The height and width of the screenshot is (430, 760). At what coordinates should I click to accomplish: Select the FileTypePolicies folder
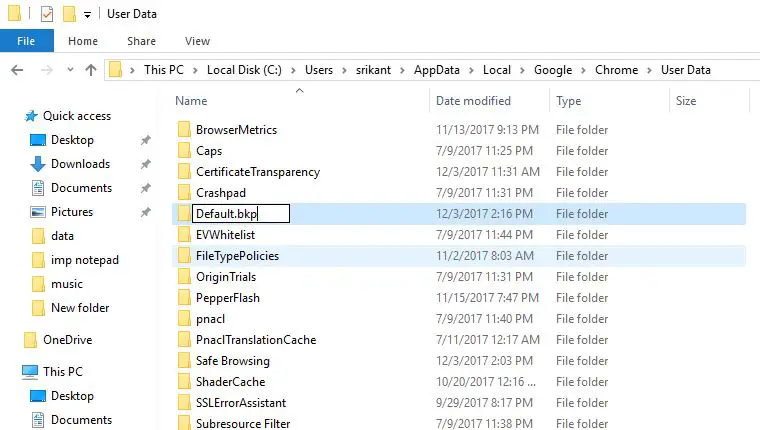click(x=238, y=256)
